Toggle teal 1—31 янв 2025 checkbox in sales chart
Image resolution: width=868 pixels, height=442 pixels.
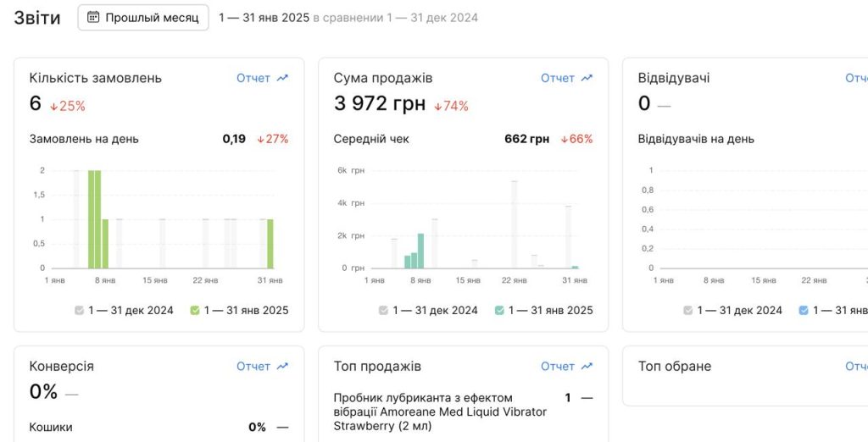[499, 311]
